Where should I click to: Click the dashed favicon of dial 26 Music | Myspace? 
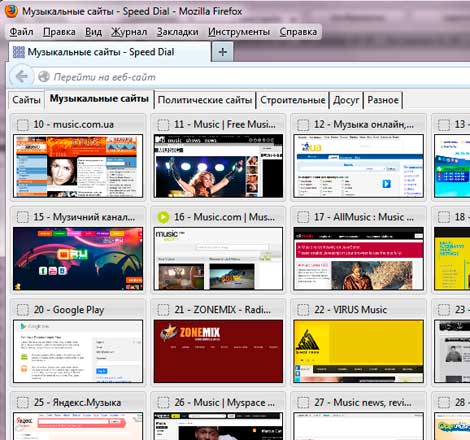point(163,403)
